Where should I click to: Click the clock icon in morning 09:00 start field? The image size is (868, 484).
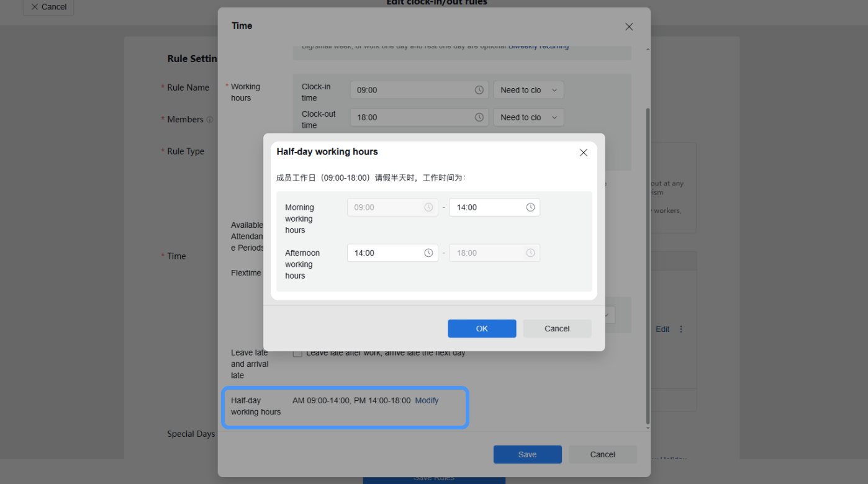coord(428,207)
